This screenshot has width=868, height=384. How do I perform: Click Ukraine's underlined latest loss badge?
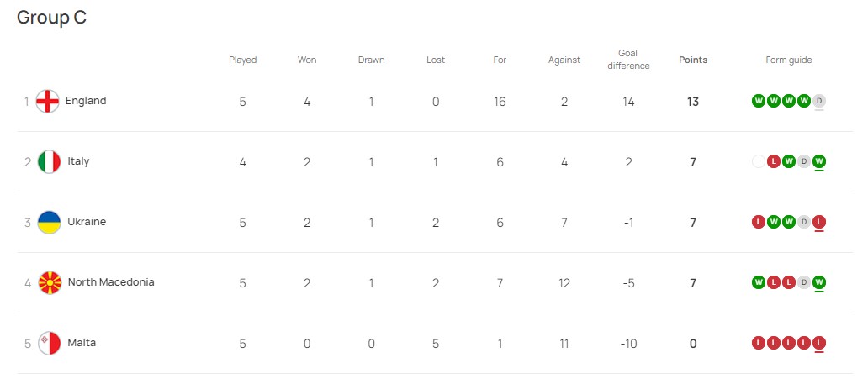819,222
